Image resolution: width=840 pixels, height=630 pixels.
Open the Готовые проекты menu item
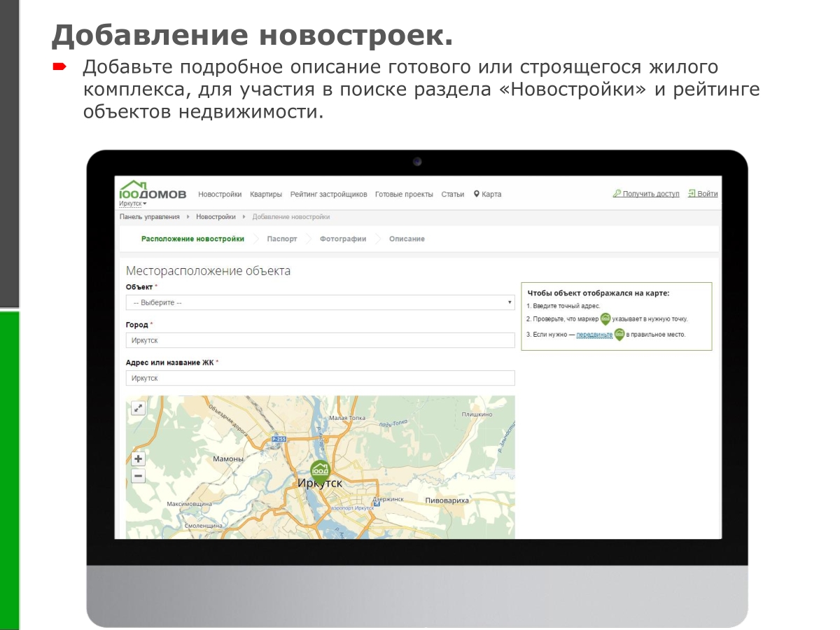click(x=404, y=195)
